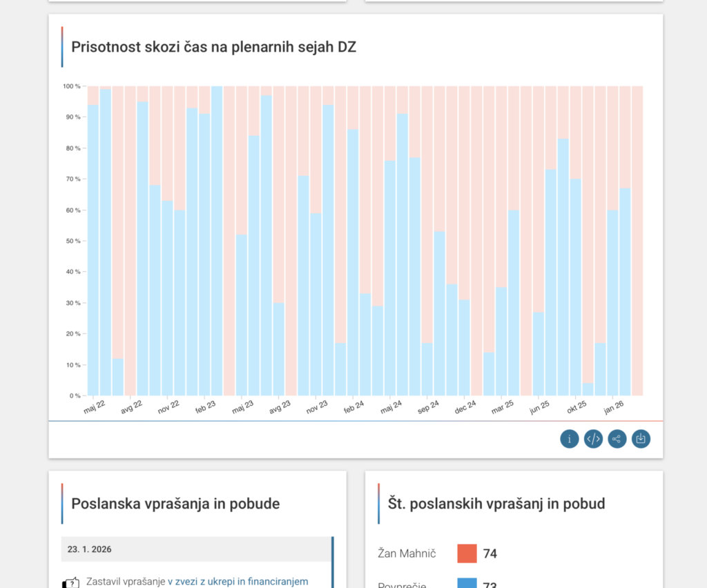The width and height of the screenshot is (707, 588).
Task: Click the questions list vertical scrollbar
Action: [x=332, y=562]
